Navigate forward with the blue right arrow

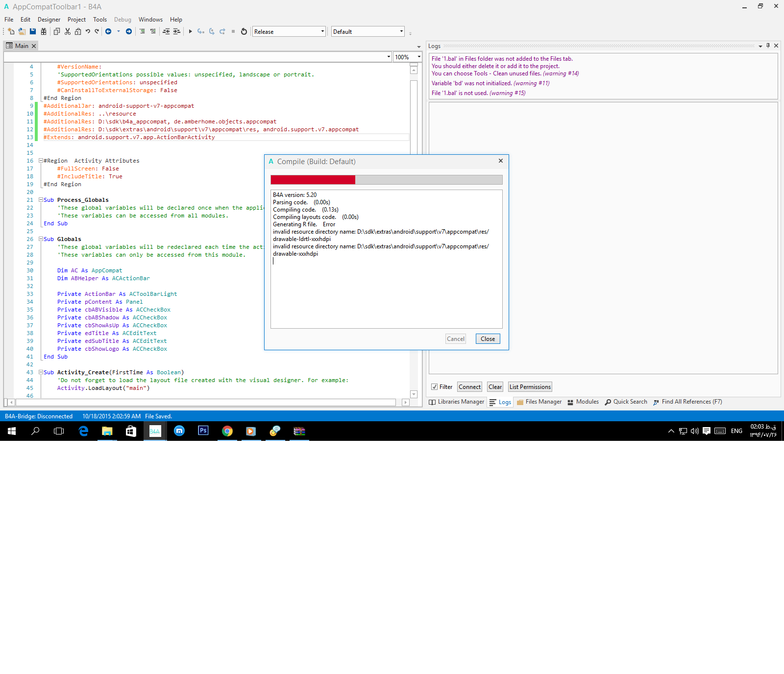(x=129, y=31)
